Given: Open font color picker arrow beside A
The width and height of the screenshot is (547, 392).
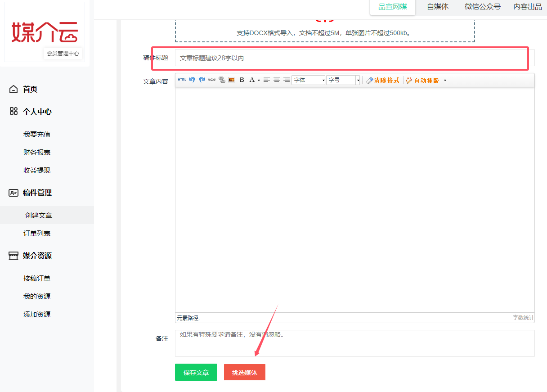Looking at the screenshot, I should pos(259,81).
